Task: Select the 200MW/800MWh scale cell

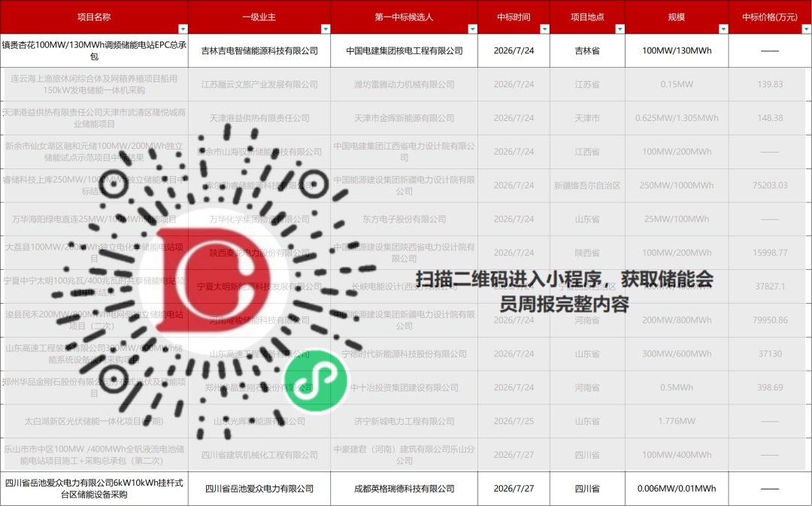Action: 677,320
